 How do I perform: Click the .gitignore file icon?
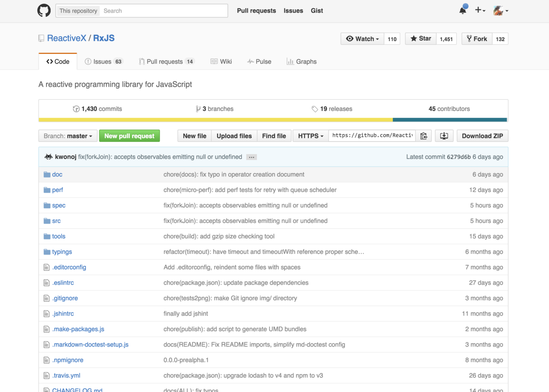point(47,298)
